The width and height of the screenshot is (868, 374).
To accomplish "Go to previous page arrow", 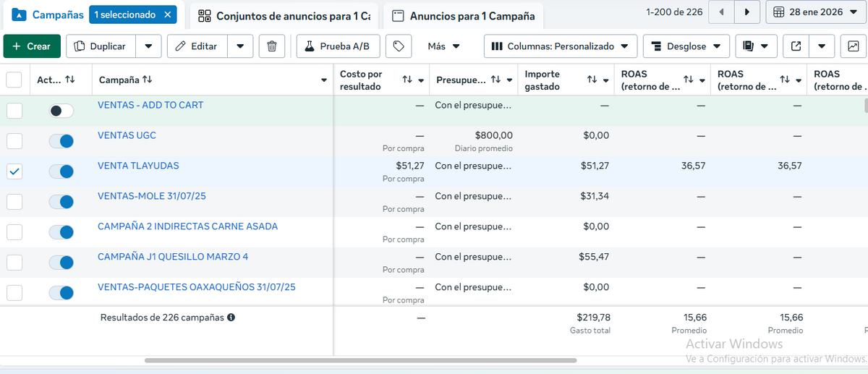I will (721, 12).
